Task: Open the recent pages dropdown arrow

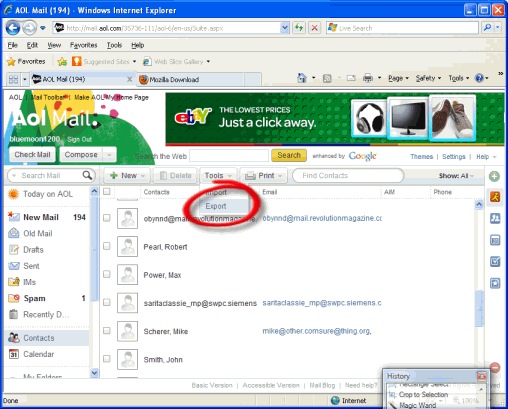Action: pyautogui.click(x=43, y=28)
